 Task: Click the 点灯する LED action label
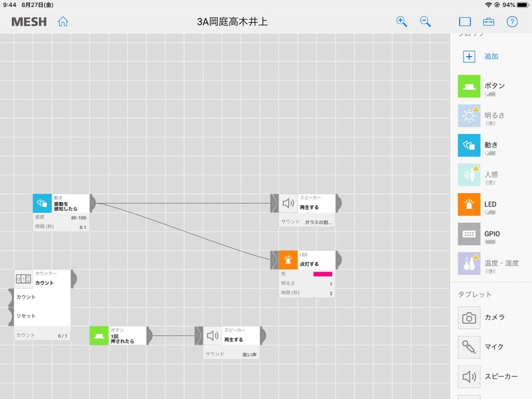click(309, 264)
